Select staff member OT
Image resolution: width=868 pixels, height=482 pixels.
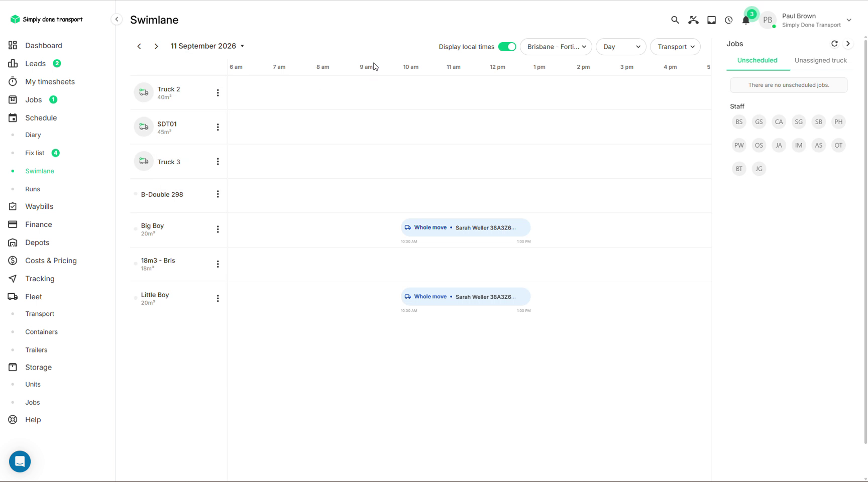click(x=838, y=146)
